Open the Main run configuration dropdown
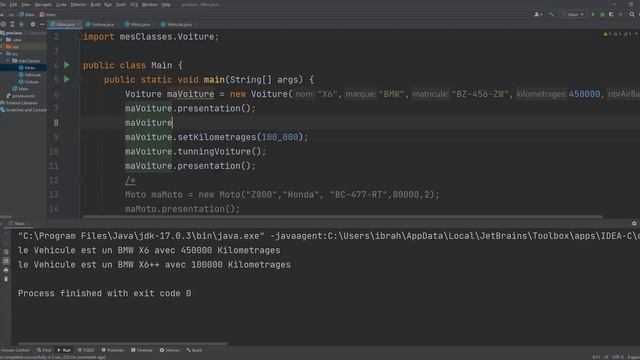This screenshot has height=360, width=640. (x=573, y=14)
